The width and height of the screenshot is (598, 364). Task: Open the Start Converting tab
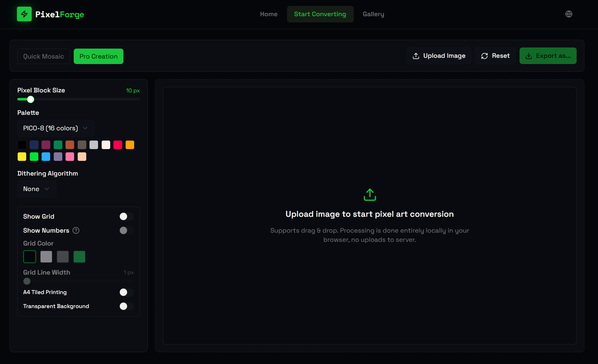point(320,14)
